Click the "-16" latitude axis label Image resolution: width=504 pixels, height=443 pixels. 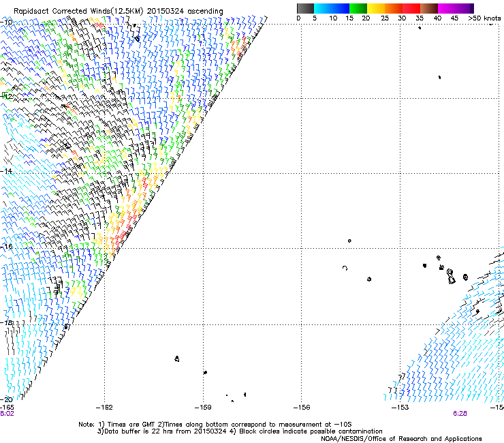point(6,247)
